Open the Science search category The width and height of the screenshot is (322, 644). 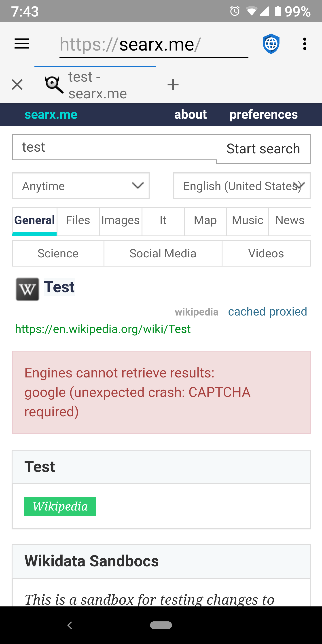point(58,253)
